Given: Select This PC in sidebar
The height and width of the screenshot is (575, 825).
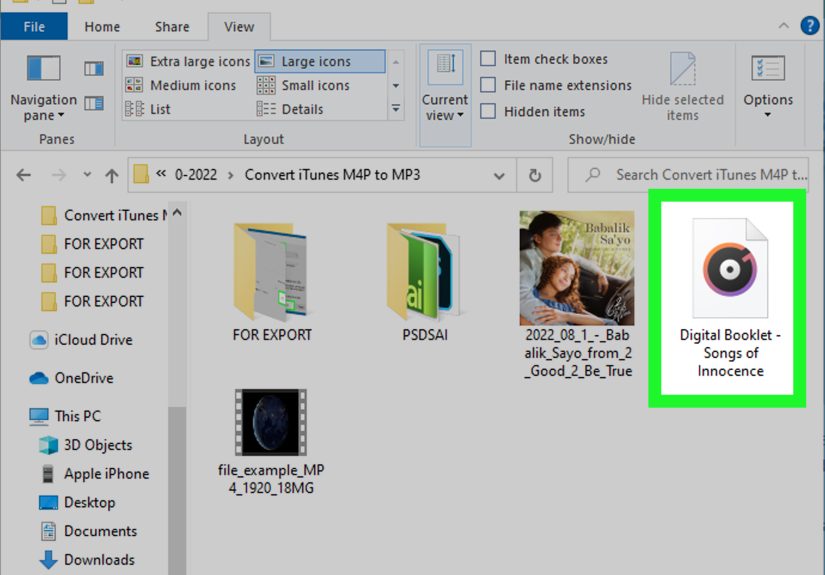Looking at the screenshot, I should click(x=65, y=416).
